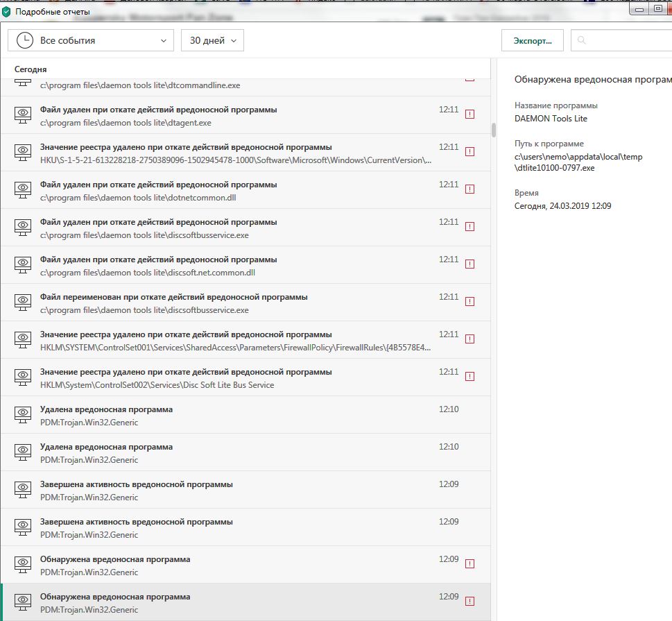The height and width of the screenshot is (621, 672).
Task: Open the 'Все события' filter dropdown
Action: click(91, 40)
